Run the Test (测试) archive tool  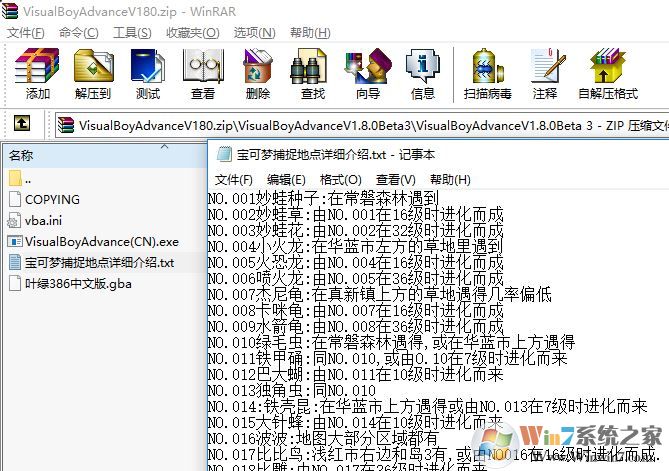tap(148, 66)
